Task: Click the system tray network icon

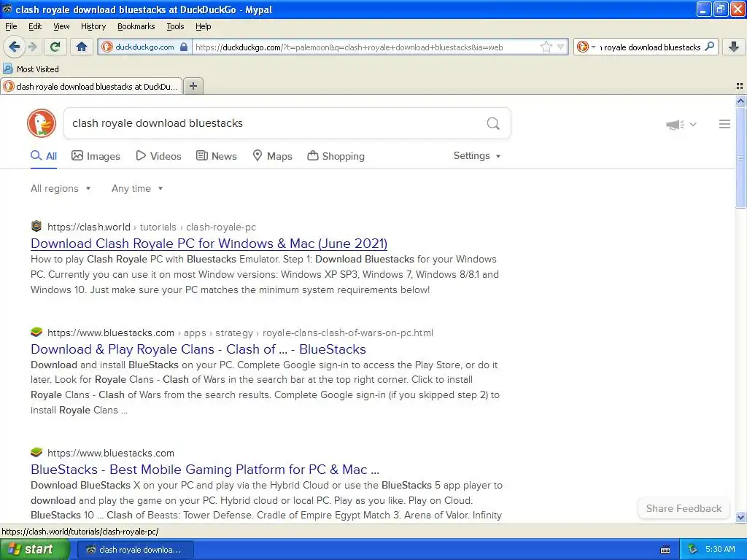Action: [692, 550]
